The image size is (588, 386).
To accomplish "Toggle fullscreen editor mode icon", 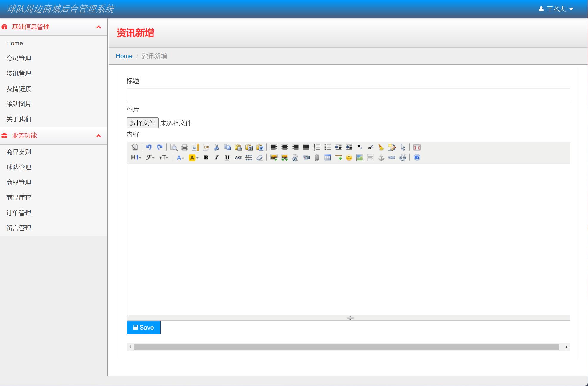I will 417,147.
